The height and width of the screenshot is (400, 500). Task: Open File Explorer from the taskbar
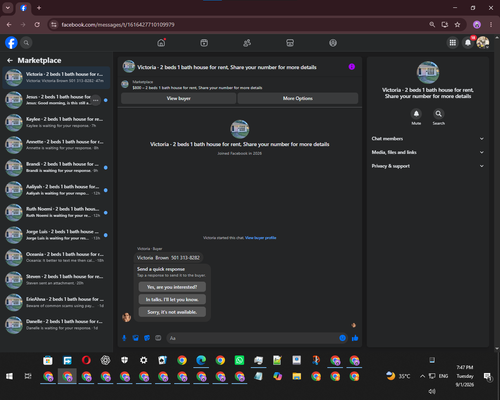pos(297,376)
